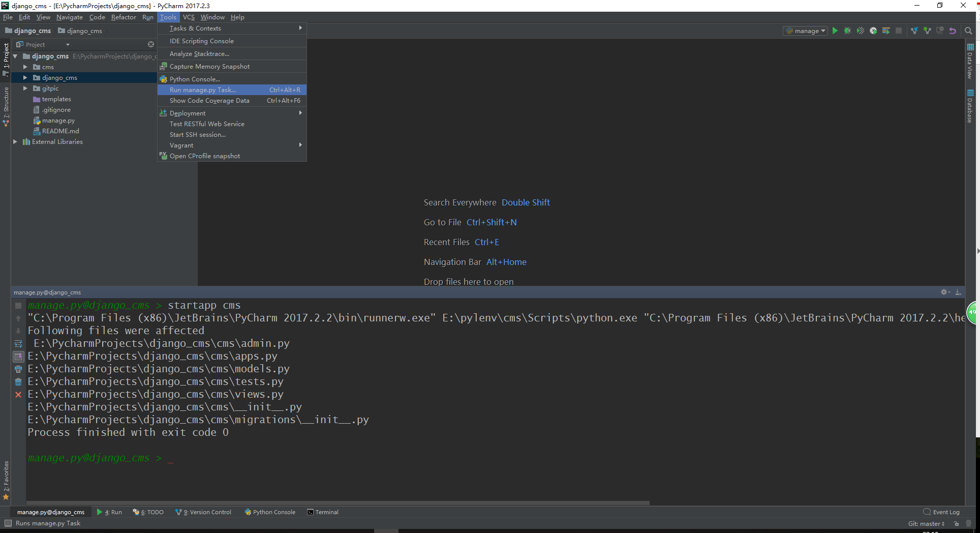Choose IDE Scripting Console entry
This screenshot has height=533, width=980.
click(232, 41)
